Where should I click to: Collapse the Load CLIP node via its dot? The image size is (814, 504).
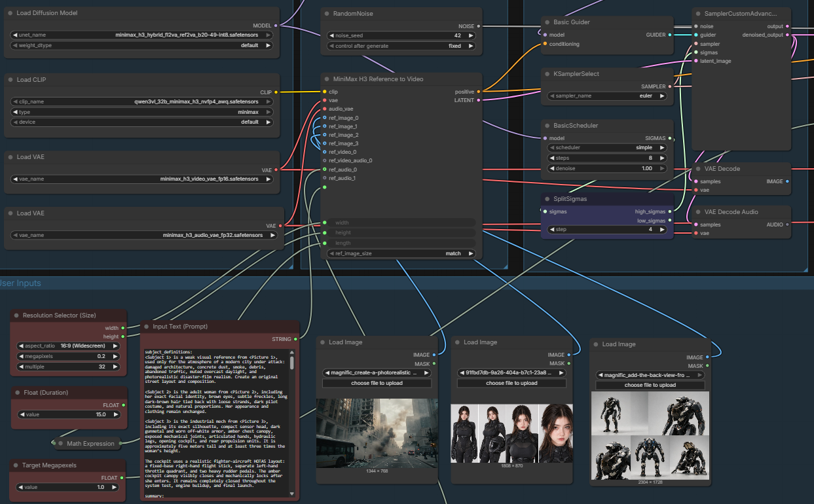(x=10, y=79)
